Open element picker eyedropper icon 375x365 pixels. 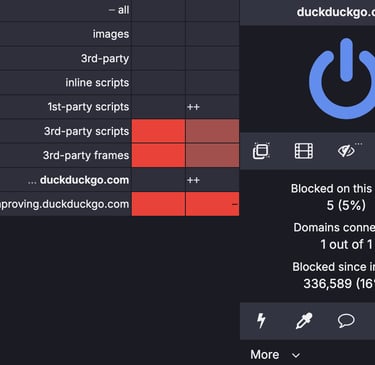304,321
